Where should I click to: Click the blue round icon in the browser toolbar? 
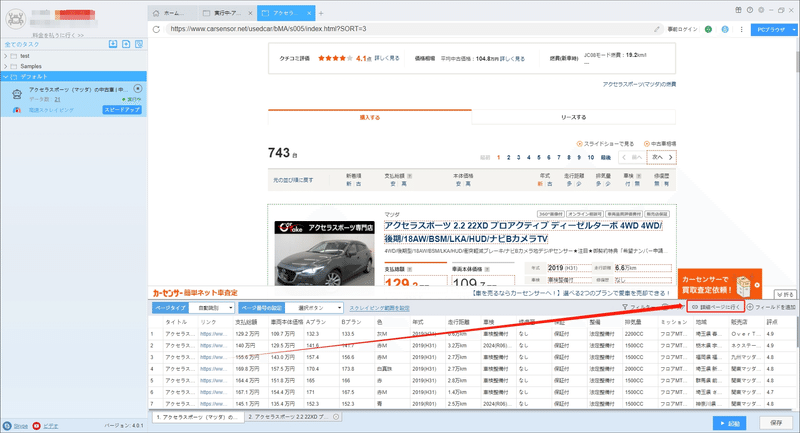[725, 30]
